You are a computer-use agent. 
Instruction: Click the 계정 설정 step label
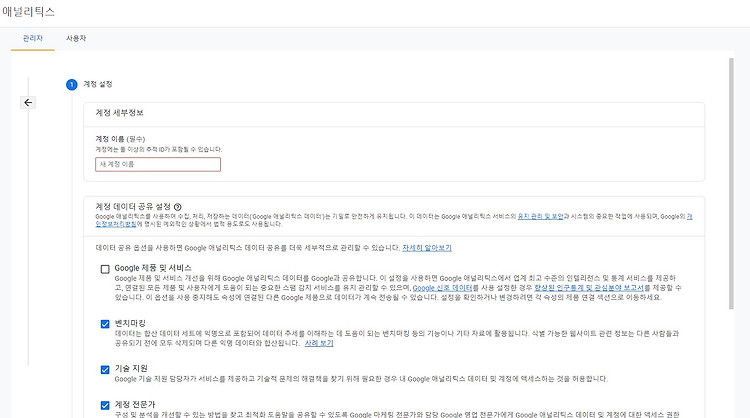tap(98, 84)
